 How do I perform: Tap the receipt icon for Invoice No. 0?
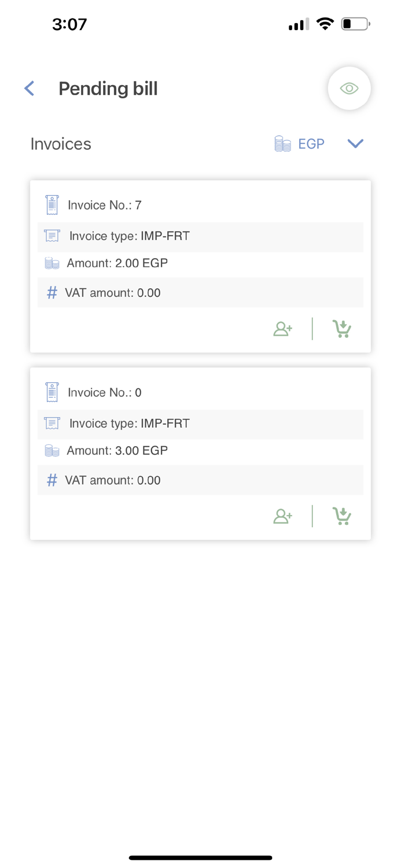52,392
